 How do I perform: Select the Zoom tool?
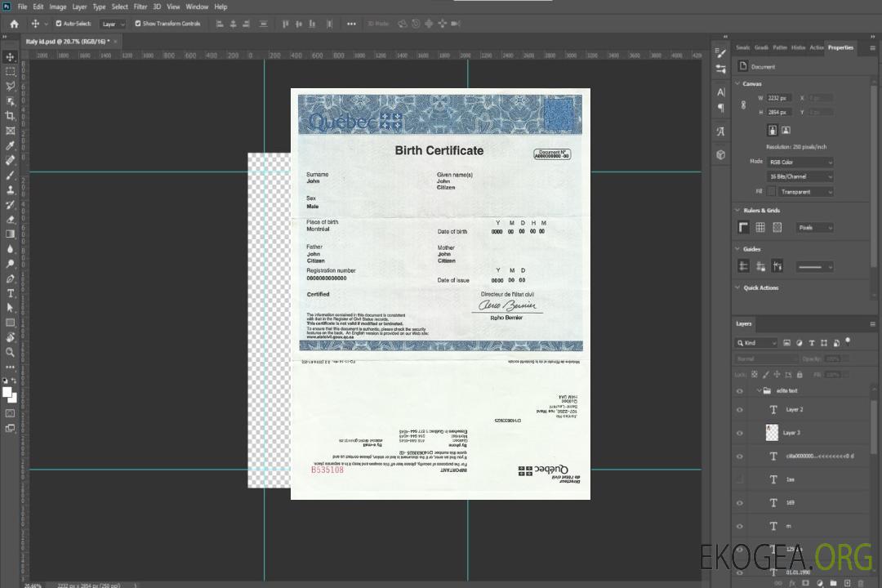(x=10, y=352)
